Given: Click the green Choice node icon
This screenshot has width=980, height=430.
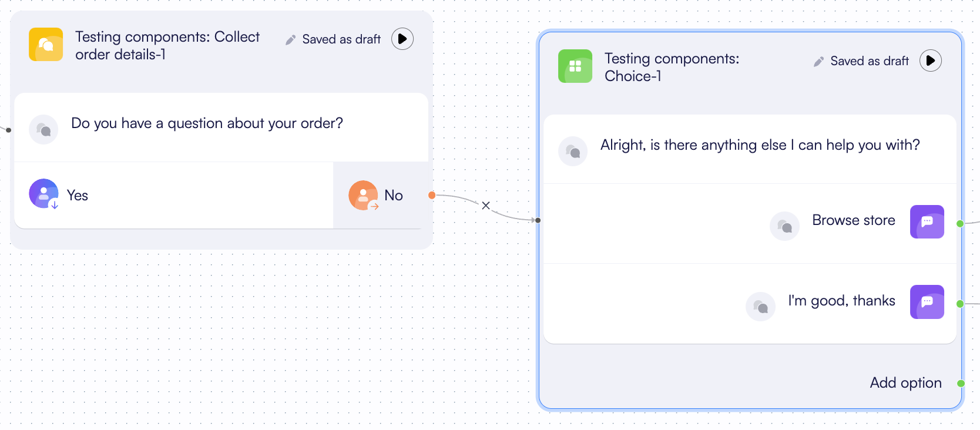Looking at the screenshot, I should point(575,66).
